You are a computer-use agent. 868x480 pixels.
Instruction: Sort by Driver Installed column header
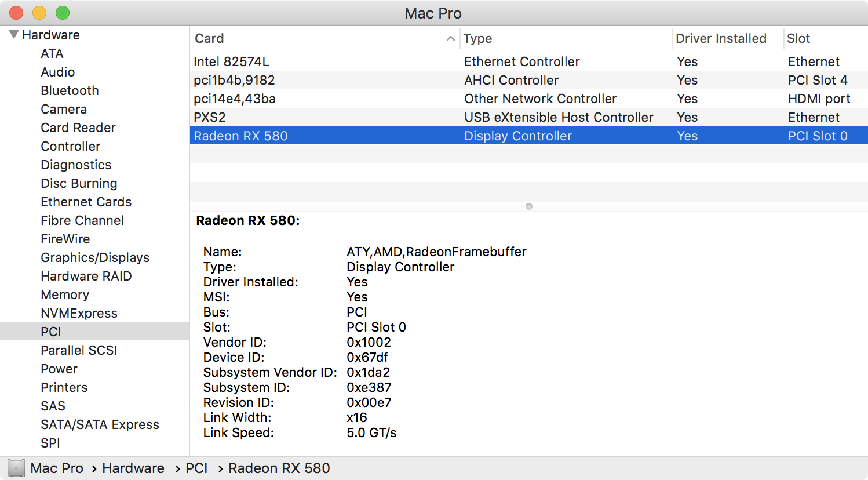(721, 38)
